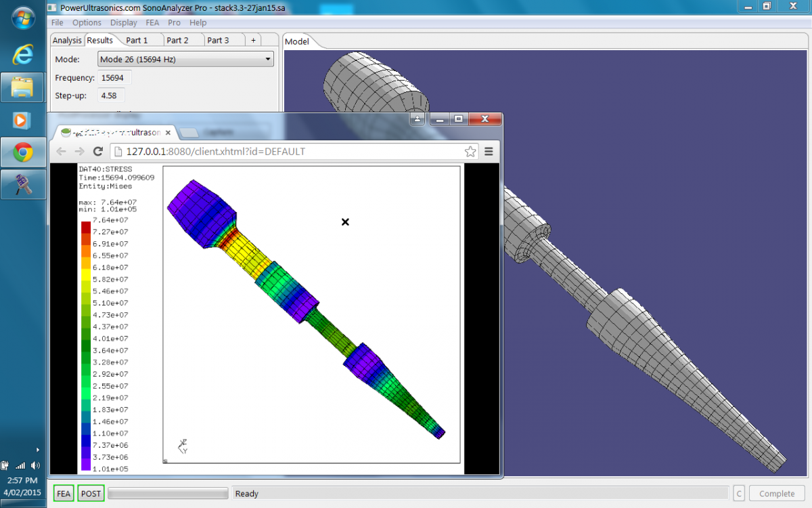Close the Chrome tab with x
The height and width of the screenshot is (508, 812).
coord(168,133)
